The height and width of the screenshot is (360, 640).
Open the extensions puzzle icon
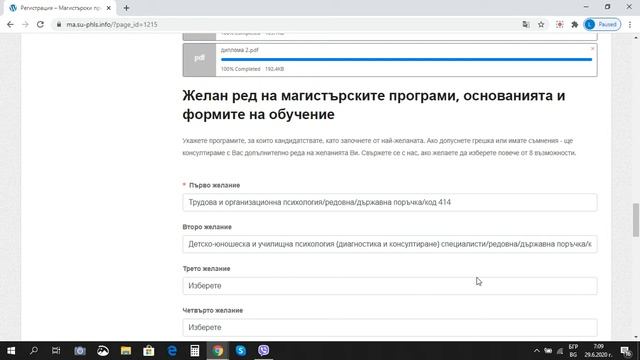pos(575,24)
